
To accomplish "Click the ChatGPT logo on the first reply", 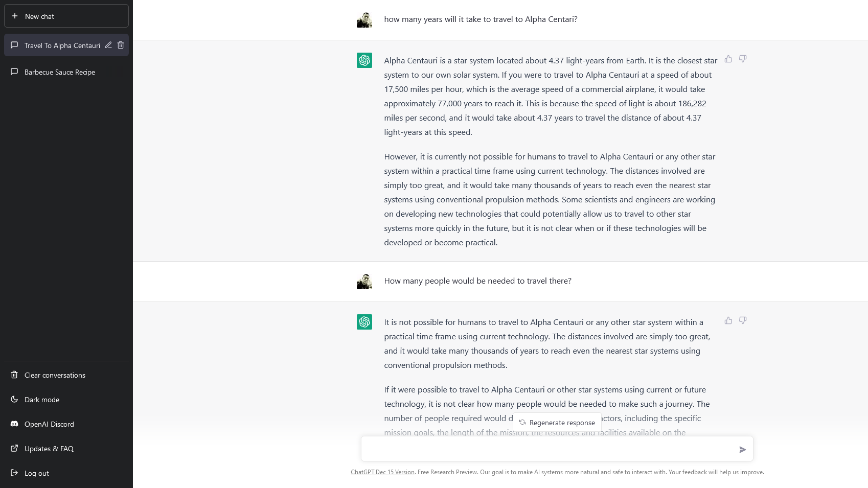I will click(x=364, y=60).
